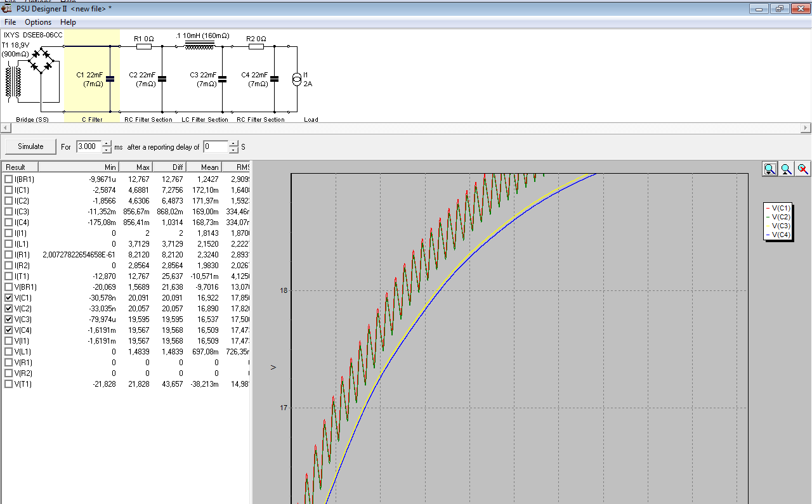This screenshot has height=504, width=812.
Task: Enable the I(T1) result checkbox
Action: click(8, 276)
